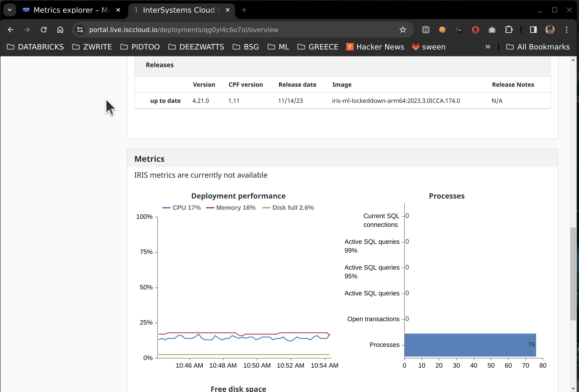This screenshot has height=392, width=579.
Task: Open the Chrome three-dot menu
Action: pyautogui.click(x=567, y=30)
